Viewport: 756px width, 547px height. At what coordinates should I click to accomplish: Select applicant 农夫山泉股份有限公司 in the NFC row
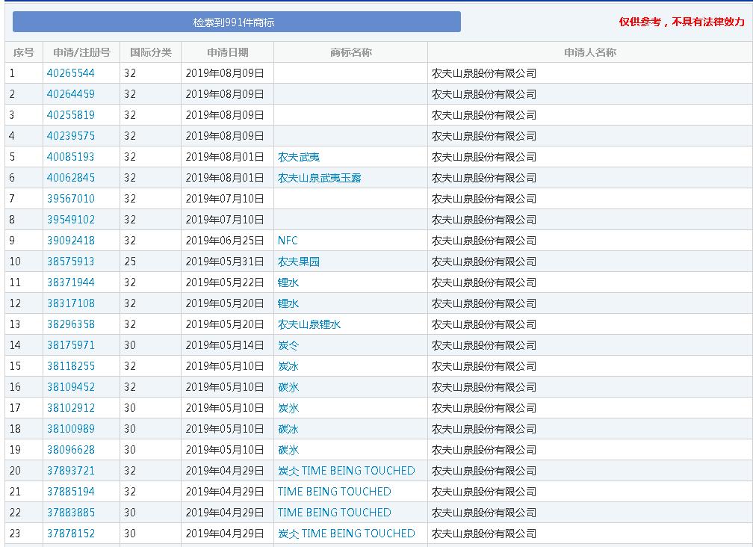point(484,241)
